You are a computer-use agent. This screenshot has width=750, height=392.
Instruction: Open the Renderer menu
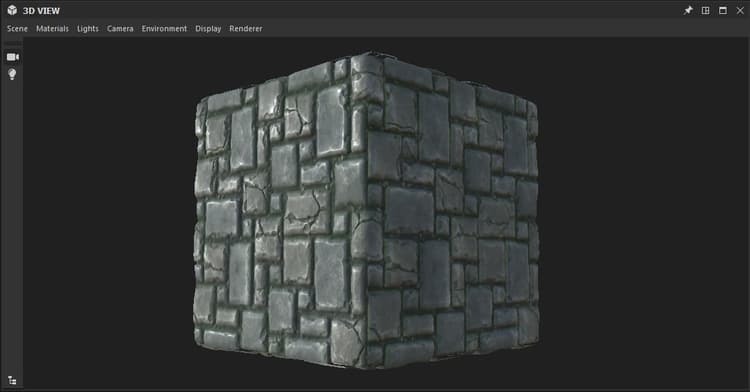[246, 29]
